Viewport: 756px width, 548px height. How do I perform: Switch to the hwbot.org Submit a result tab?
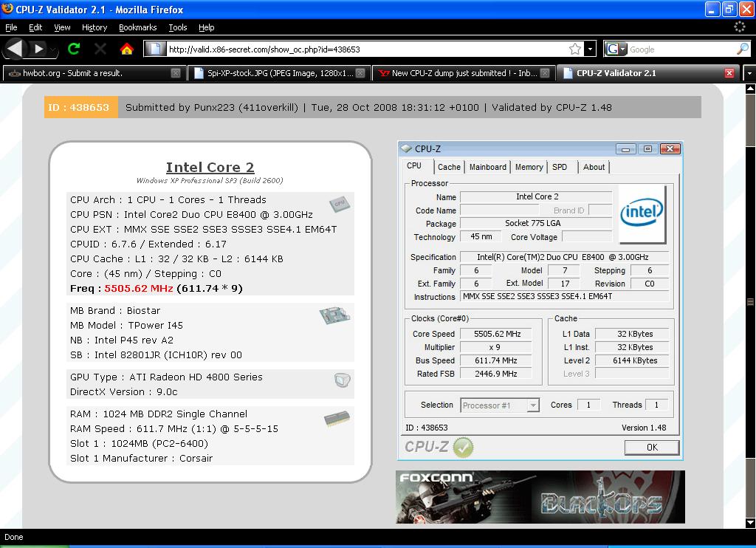[x=94, y=73]
